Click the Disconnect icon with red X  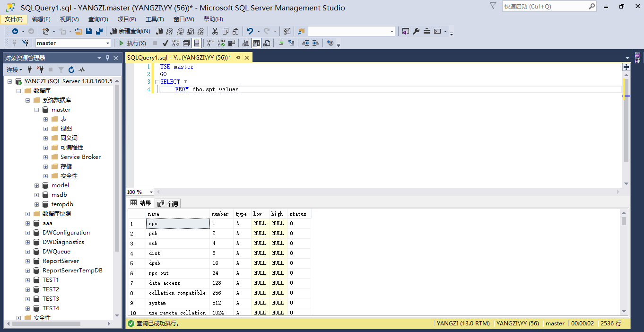pos(41,69)
